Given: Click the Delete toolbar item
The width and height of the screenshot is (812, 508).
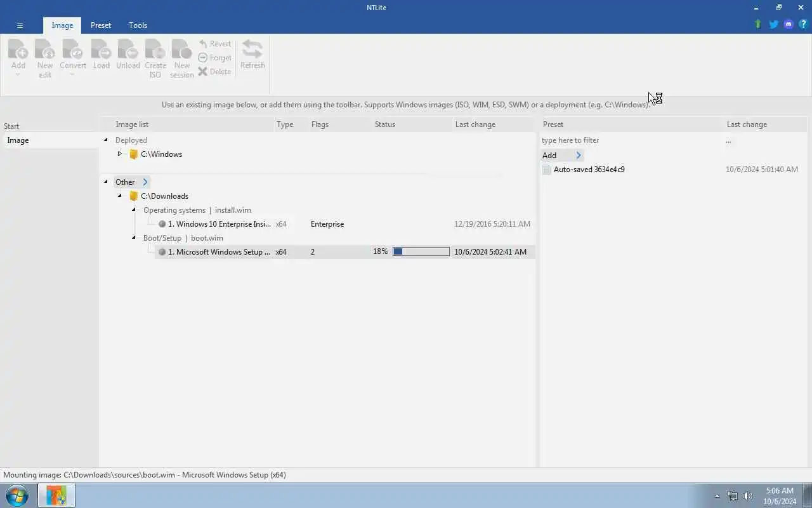Looking at the screenshot, I should coord(215,72).
